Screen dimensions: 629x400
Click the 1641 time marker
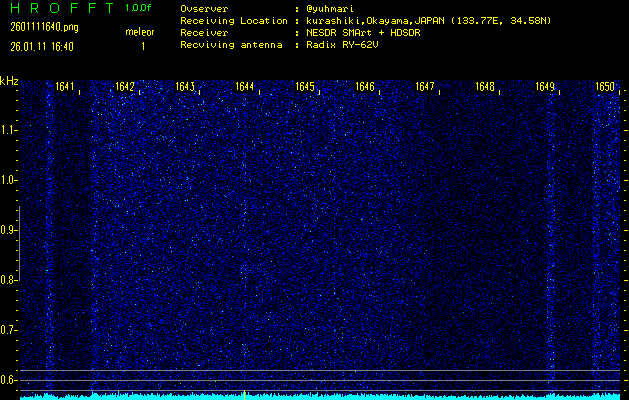[x=64, y=87]
